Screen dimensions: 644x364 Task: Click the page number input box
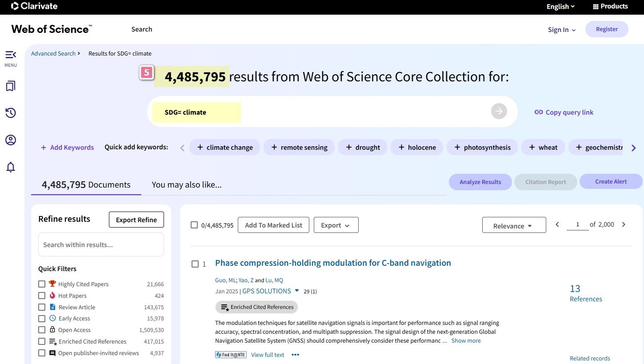tap(577, 225)
